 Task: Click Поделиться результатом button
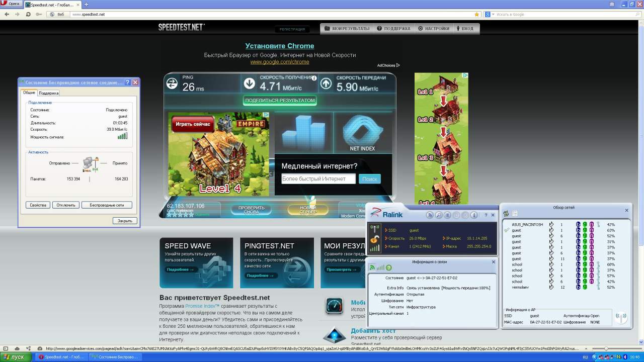280,101
